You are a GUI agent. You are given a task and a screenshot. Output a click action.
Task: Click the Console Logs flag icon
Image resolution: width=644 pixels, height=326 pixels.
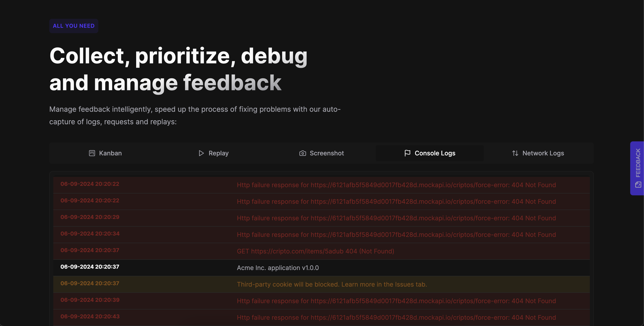tap(407, 153)
